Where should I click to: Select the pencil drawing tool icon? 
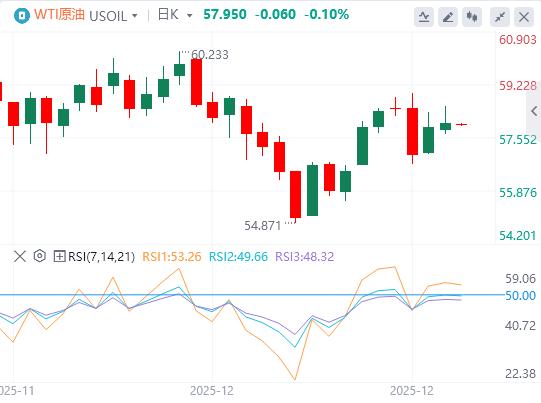pos(448,17)
